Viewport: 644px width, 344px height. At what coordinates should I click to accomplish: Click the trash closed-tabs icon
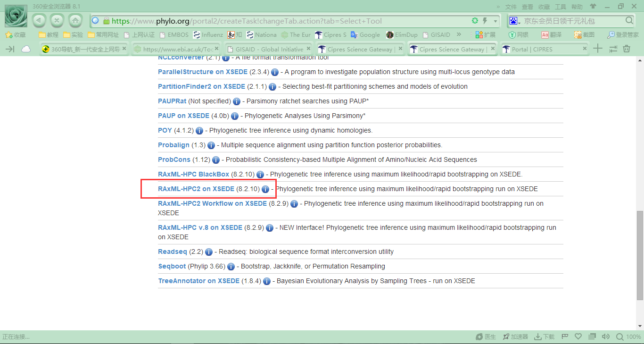(627, 49)
